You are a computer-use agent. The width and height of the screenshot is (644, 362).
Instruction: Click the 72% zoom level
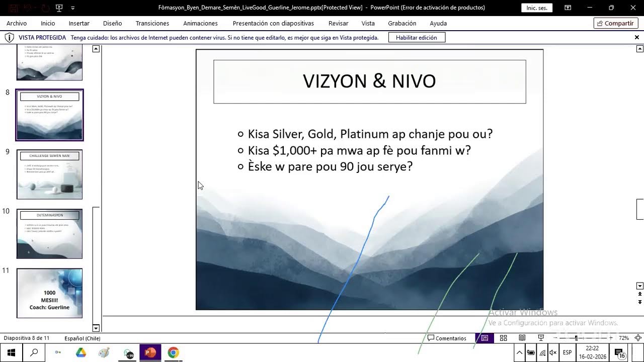pos(624,338)
